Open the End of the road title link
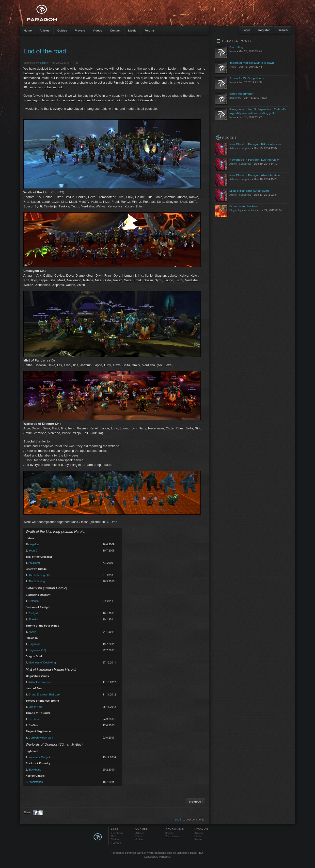The width and height of the screenshot is (315, 868). (x=45, y=51)
